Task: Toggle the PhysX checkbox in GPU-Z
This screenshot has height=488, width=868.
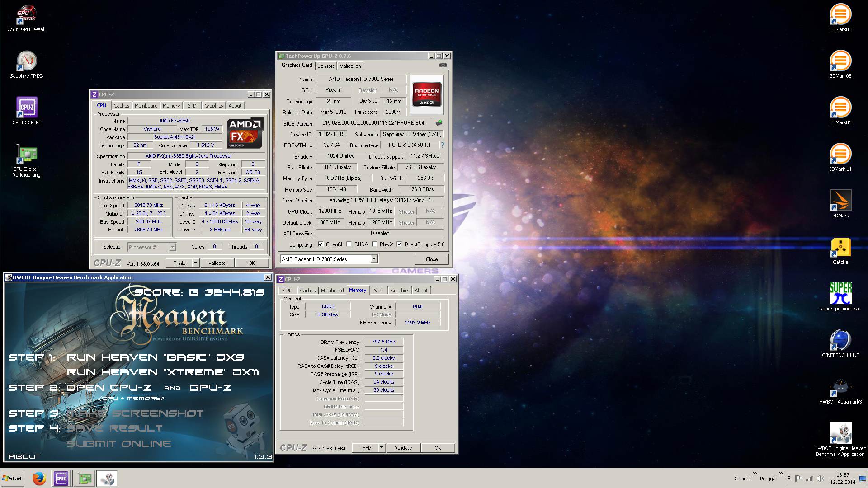Action: click(374, 244)
